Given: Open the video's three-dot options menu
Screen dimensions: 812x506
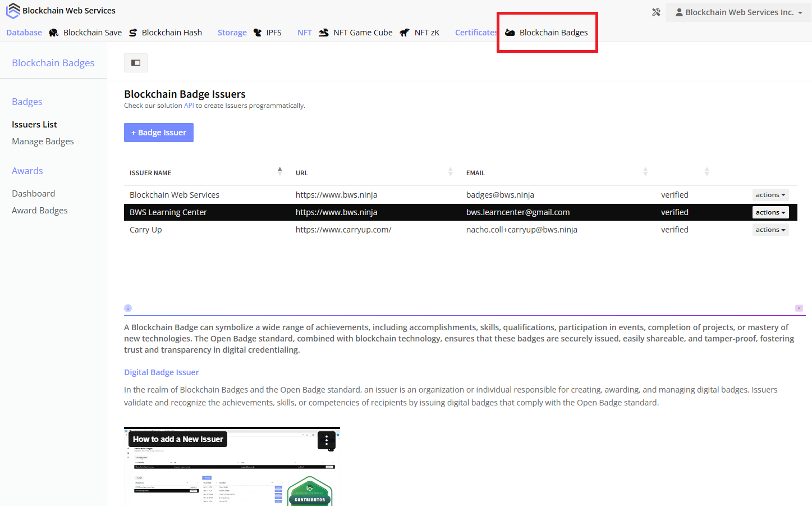Looking at the screenshot, I should click(326, 440).
